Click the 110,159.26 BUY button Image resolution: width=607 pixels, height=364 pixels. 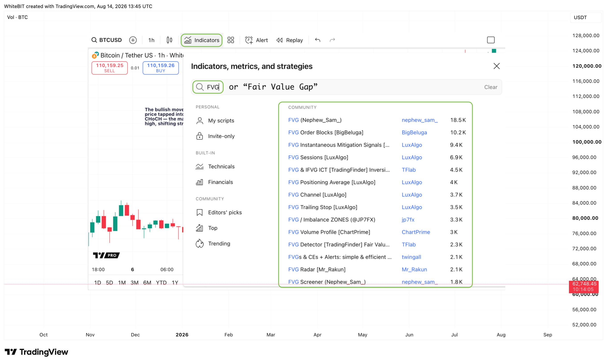(161, 68)
